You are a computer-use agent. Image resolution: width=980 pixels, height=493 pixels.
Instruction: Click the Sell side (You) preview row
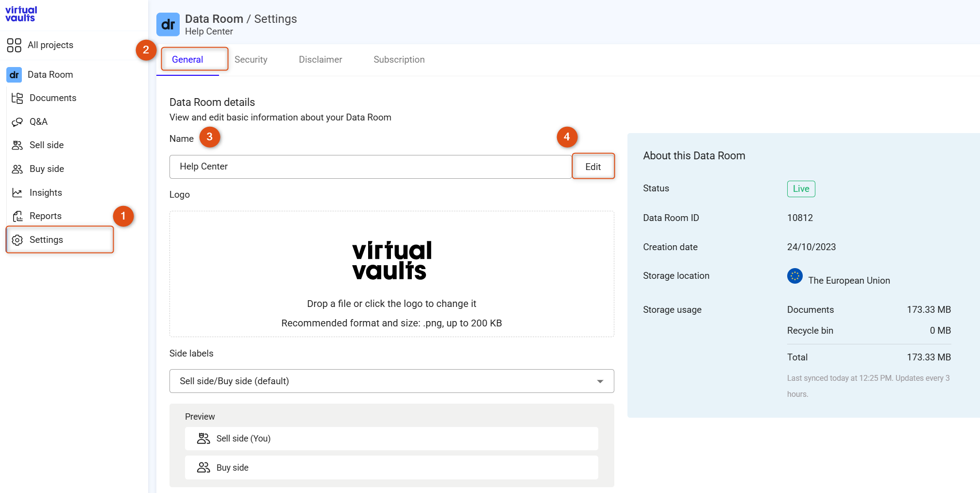391,439
